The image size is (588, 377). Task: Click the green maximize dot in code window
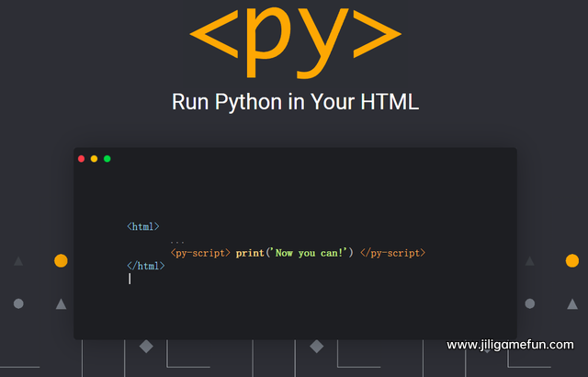point(107,159)
